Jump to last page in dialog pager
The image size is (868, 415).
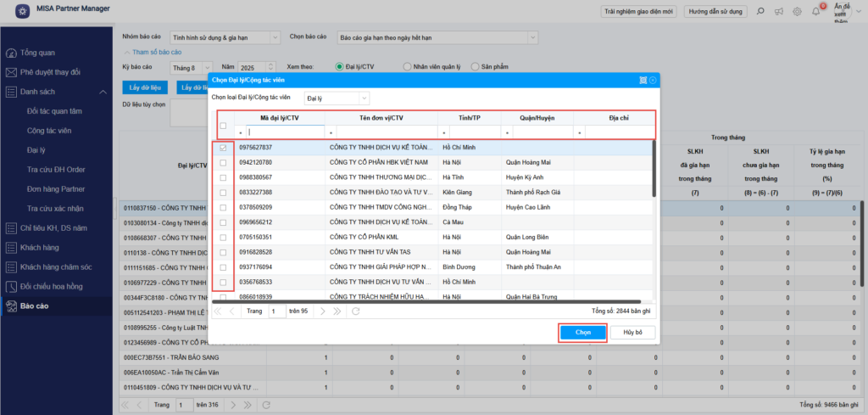(x=337, y=311)
